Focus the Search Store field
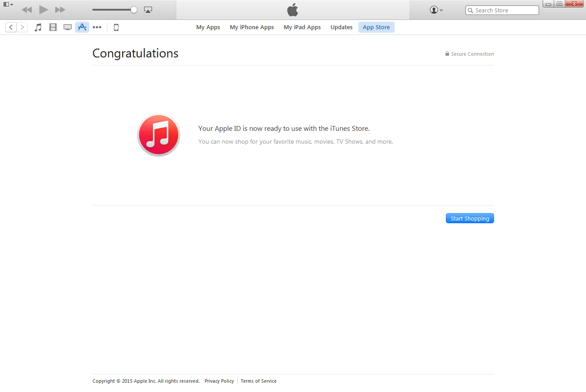The image size is (586, 392). click(502, 10)
